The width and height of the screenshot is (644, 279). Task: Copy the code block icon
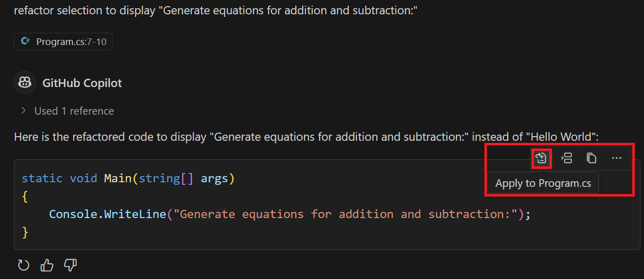591,158
